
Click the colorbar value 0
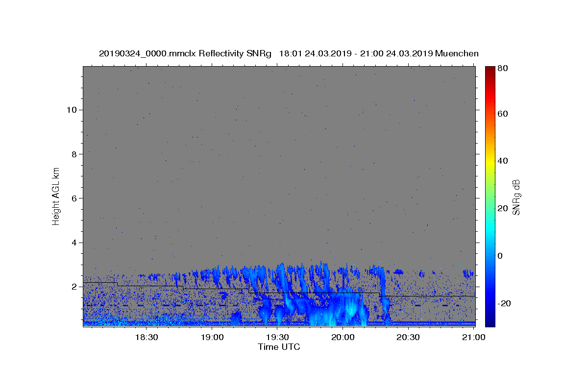(500, 256)
